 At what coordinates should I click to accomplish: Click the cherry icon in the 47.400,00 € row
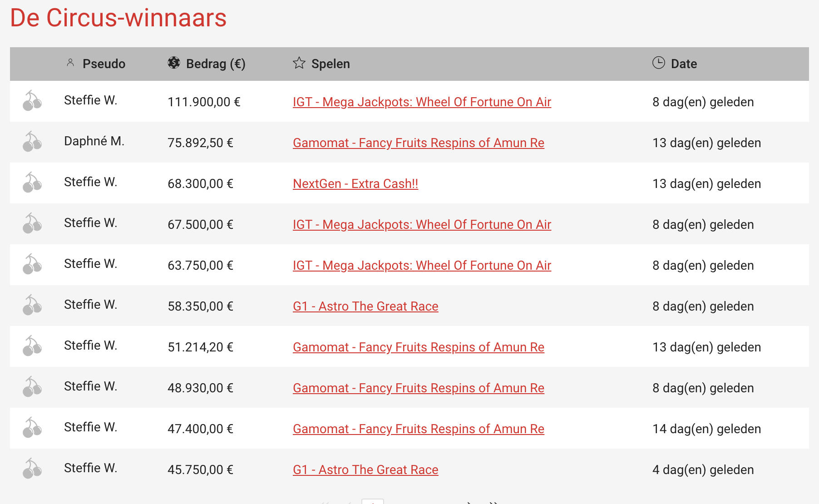click(x=32, y=428)
